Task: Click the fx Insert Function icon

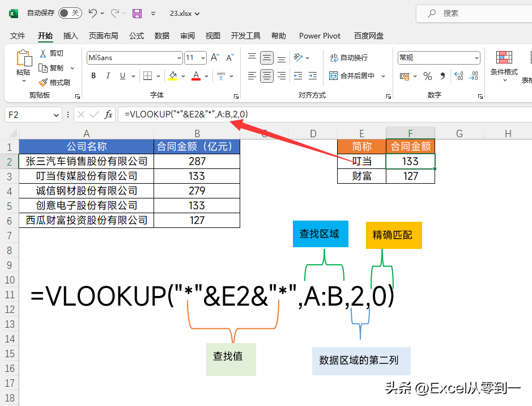Action: pyautogui.click(x=108, y=115)
